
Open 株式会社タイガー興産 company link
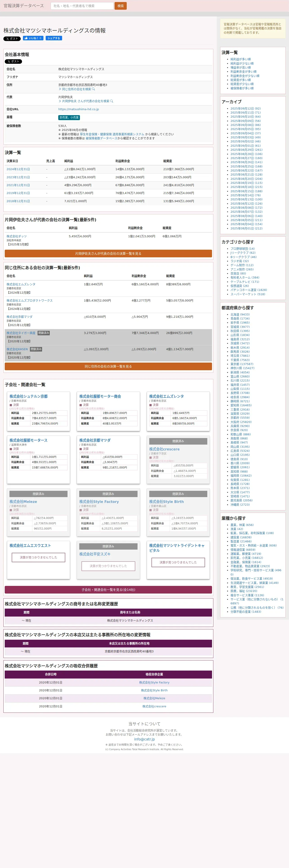click(x=21, y=333)
